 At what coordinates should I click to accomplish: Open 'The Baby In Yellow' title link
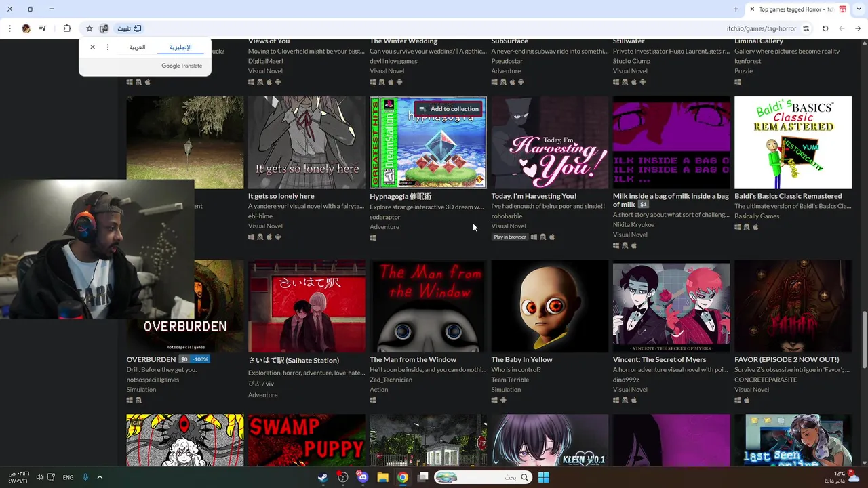521,359
